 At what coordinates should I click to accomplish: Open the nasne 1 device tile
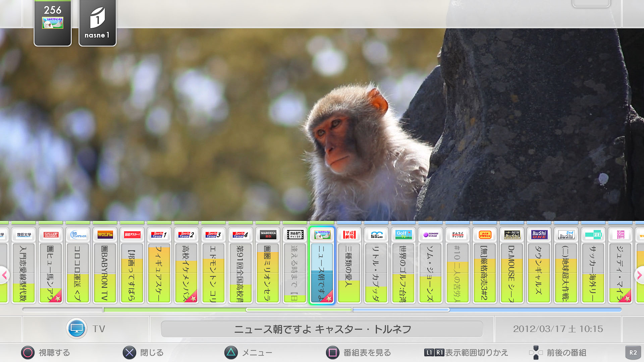pyautogui.click(x=97, y=23)
